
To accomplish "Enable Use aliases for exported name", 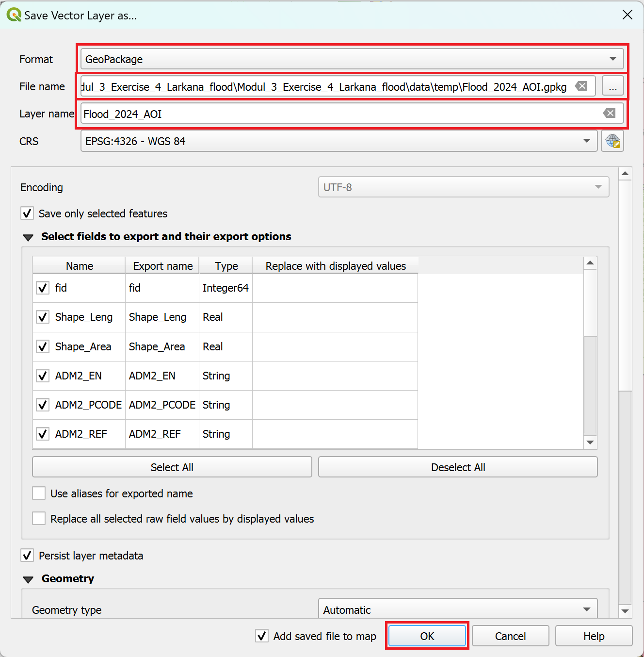I will coord(39,493).
